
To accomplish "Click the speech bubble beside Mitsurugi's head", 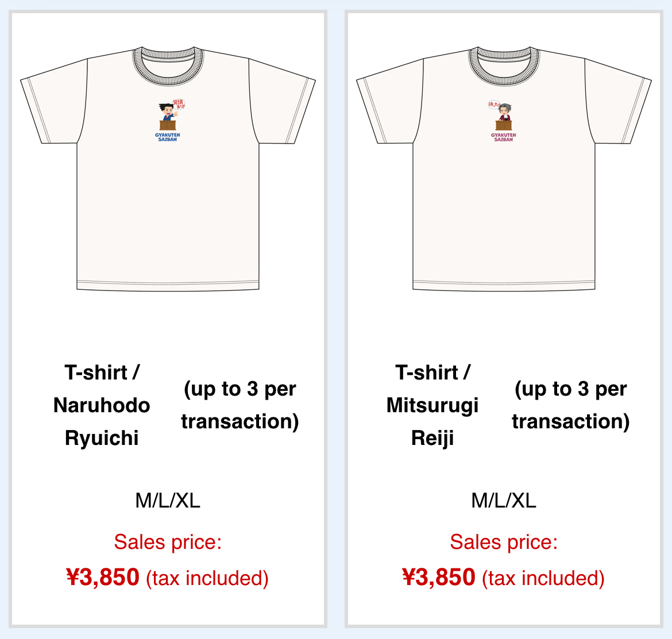I will (493, 106).
